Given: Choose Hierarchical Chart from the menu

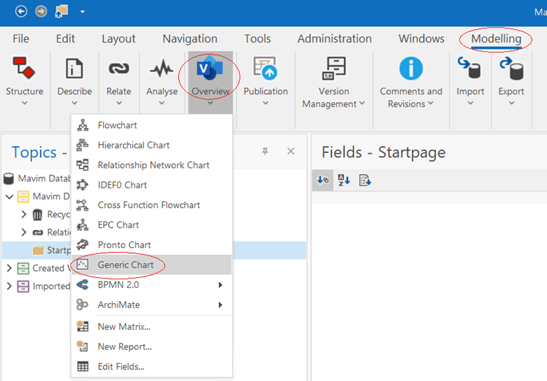Looking at the screenshot, I should point(151,145).
